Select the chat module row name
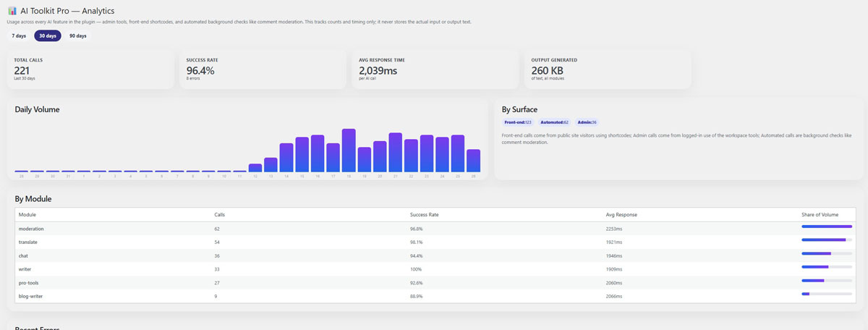Image resolution: width=868 pixels, height=330 pixels. click(x=23, y=255)
